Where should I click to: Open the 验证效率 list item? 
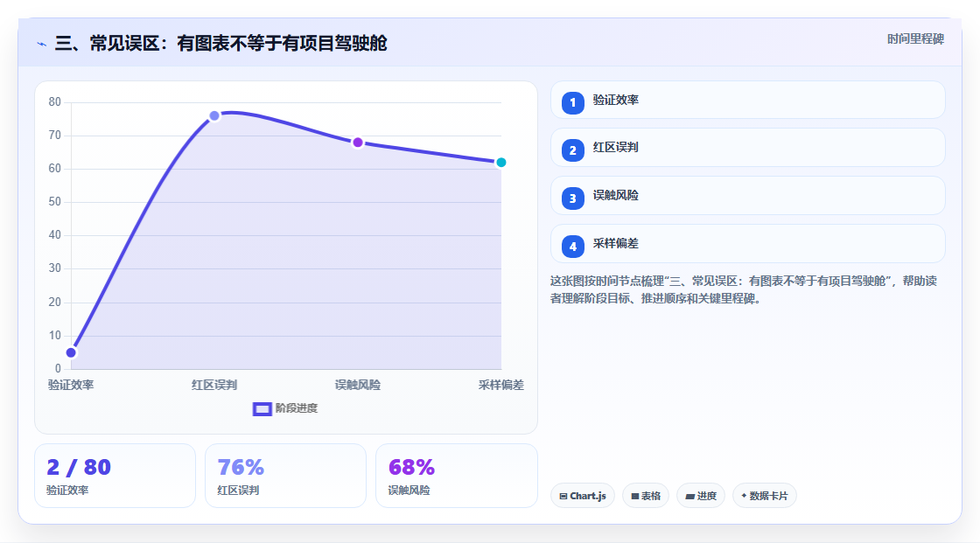coord(747,100)
